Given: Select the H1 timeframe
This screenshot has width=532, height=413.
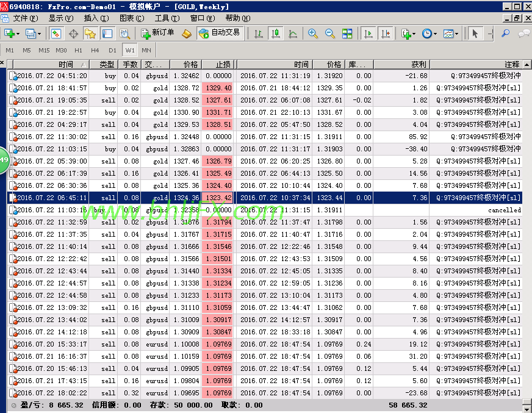Looking at the screenshot, I should point(78,50).
